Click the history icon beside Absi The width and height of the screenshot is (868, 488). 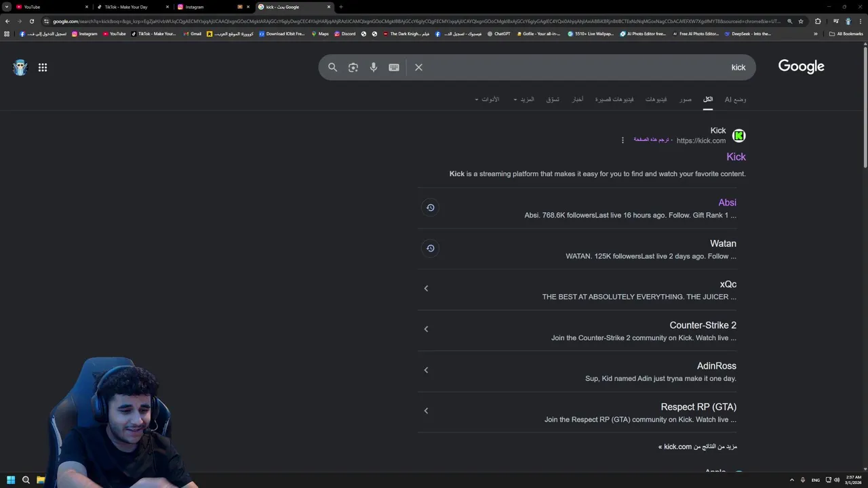point(430,207)
